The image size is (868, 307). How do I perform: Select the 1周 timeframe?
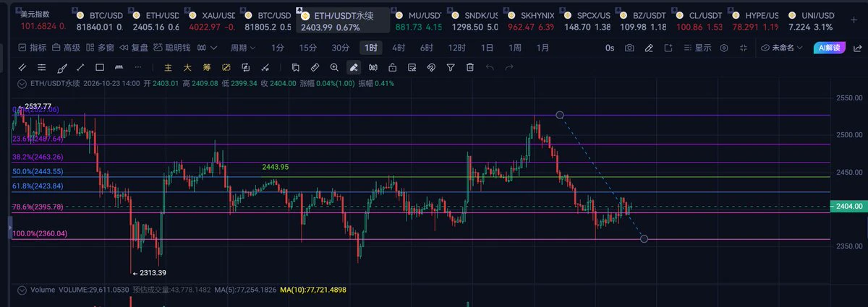coord(514,48)
